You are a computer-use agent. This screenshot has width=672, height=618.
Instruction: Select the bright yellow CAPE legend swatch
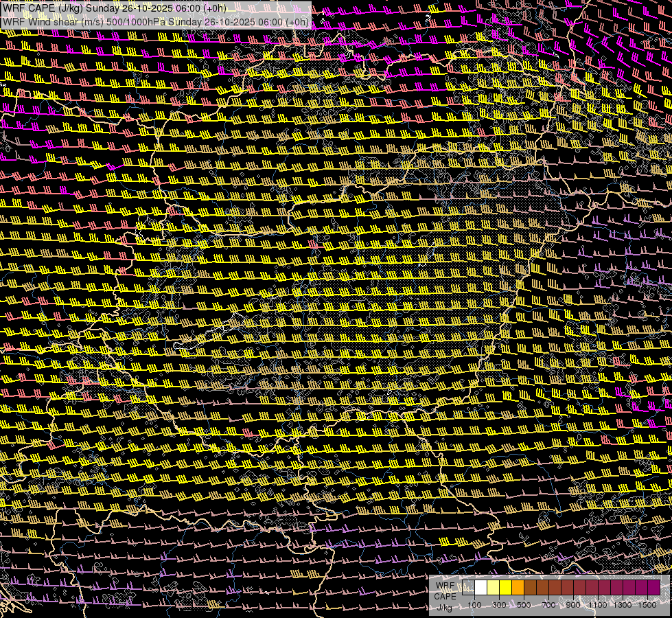(x=506, y=588)
